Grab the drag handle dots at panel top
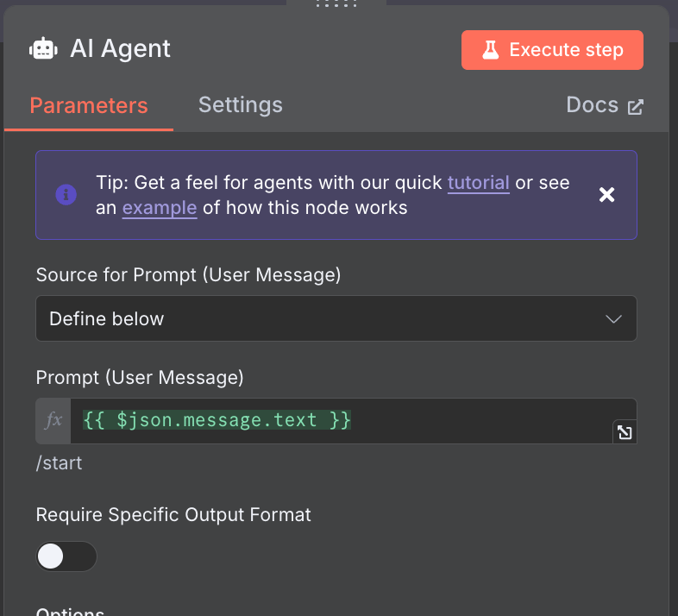The width and height of the screenshot is (678, 616). [336, 4]
